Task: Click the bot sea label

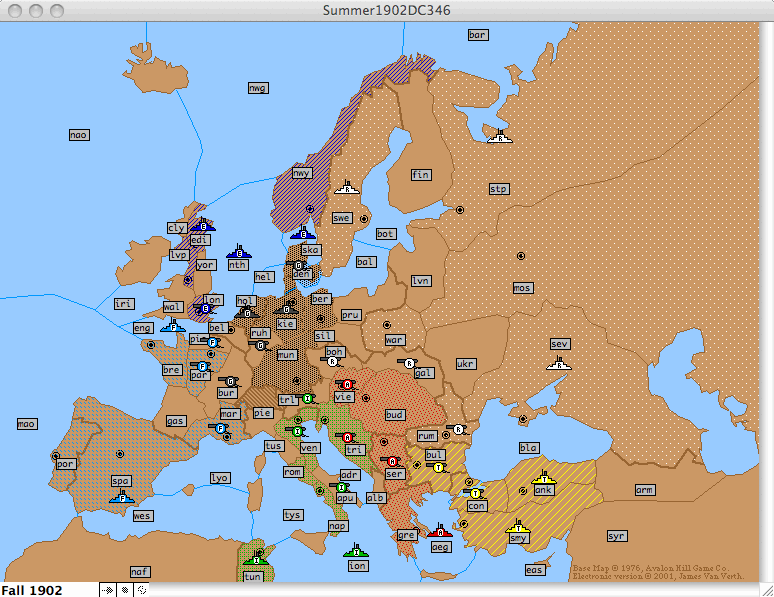Action: click(x=385, y=234)
